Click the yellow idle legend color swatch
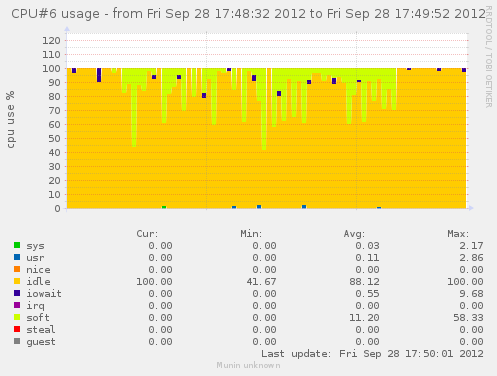This screenshot has width=497, height=376. click(17, 281)
